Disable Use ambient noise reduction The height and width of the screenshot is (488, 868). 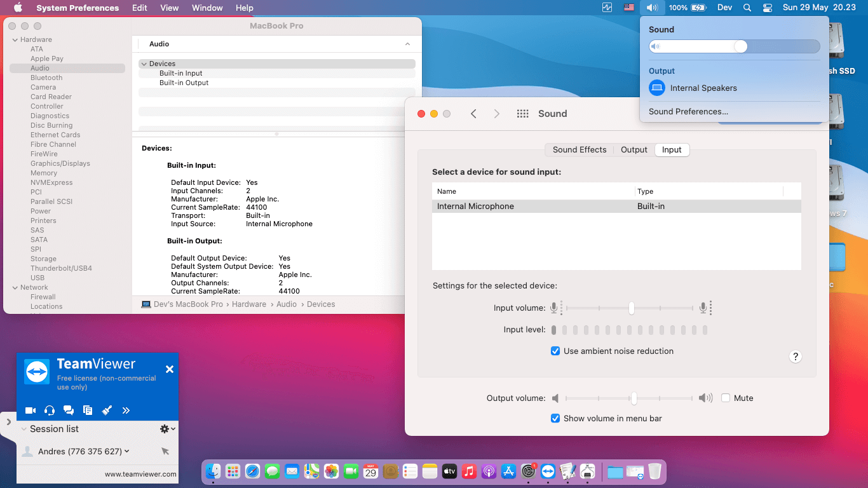(x=555, y=351)
